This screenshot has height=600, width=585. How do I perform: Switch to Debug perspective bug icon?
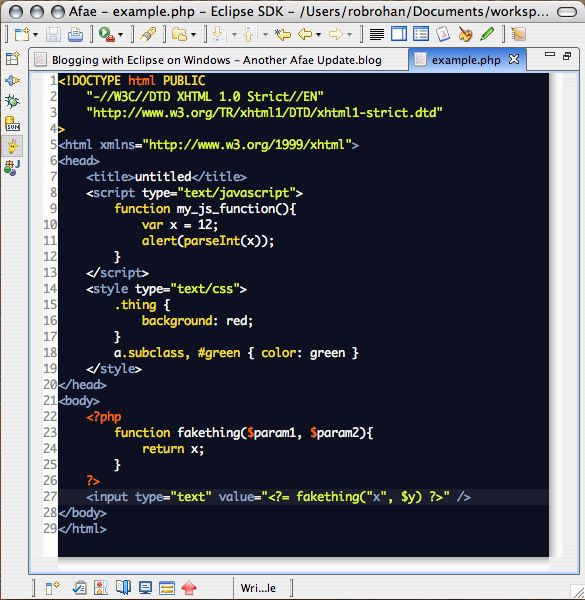click(12, 101)
